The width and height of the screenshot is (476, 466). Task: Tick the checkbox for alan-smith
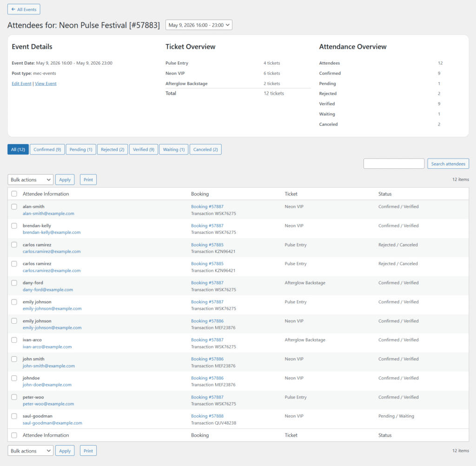click(x=14, y=206)
